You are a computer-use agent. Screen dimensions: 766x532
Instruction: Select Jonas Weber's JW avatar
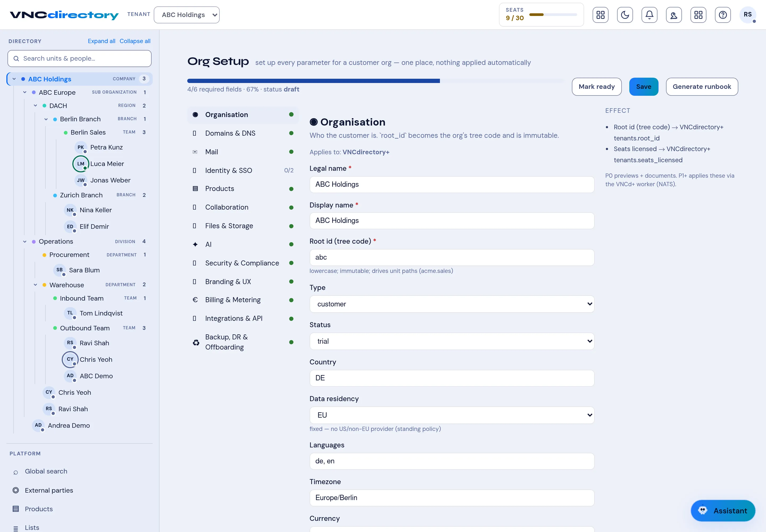coord(81,180)
